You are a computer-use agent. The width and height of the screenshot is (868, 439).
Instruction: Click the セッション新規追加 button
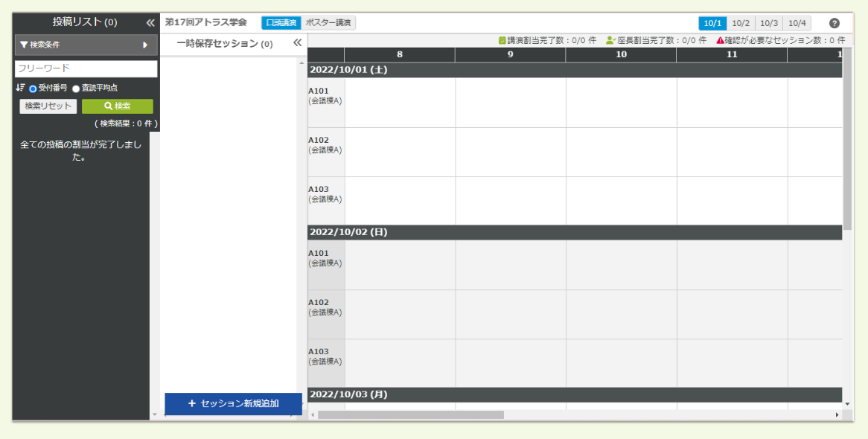pyautogui.click(x=233, y=403)
